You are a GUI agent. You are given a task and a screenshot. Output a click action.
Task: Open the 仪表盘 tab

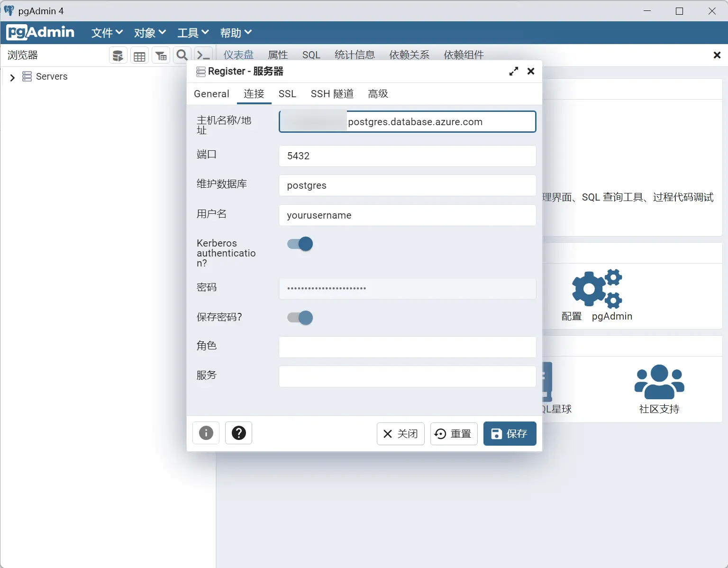[x=238, y=55]
